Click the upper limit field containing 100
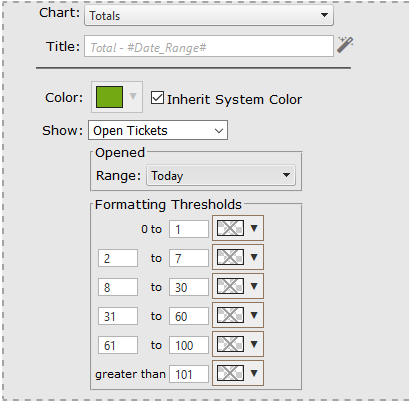 coord(189,345)
